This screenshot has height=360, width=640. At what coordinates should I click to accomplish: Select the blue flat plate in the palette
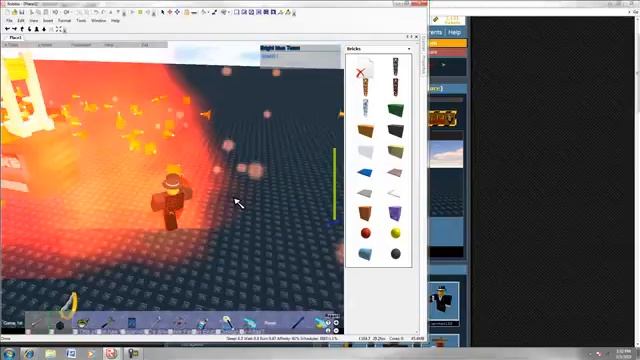pyautogui.click(x=365, y=173)
